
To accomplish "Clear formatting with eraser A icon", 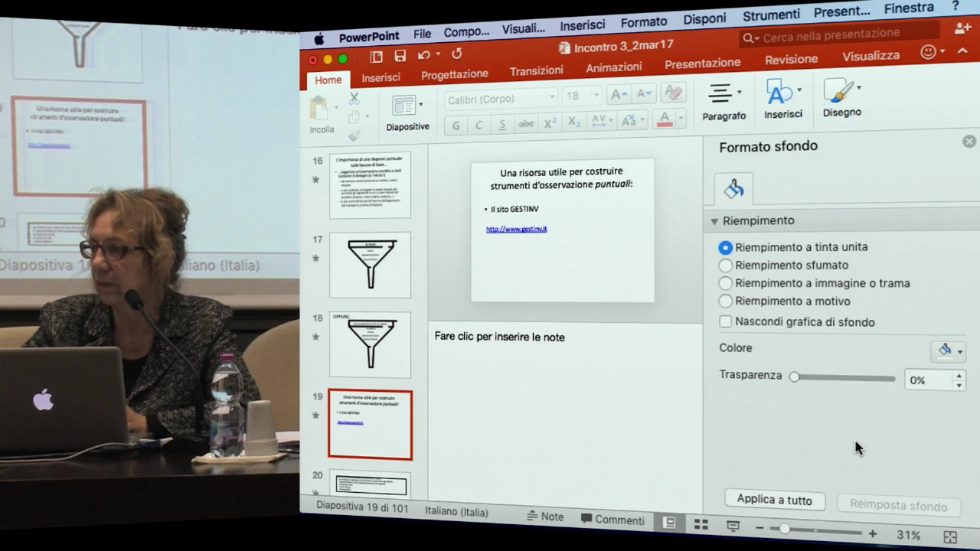I will click(x=673, y=93).
